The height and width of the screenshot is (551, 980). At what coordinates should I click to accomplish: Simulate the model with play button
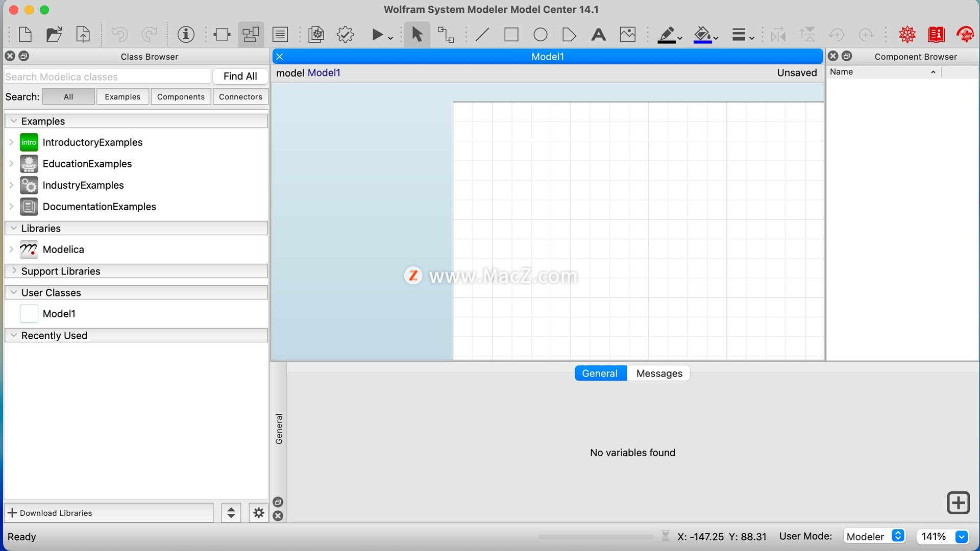pyautogui.click(x=377, y=35)
